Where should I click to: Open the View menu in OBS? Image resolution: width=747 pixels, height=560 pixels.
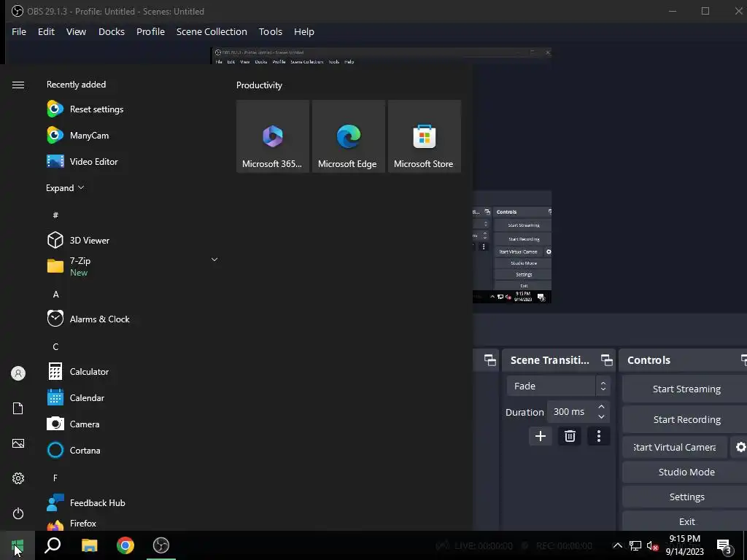(x=76, y=31)
